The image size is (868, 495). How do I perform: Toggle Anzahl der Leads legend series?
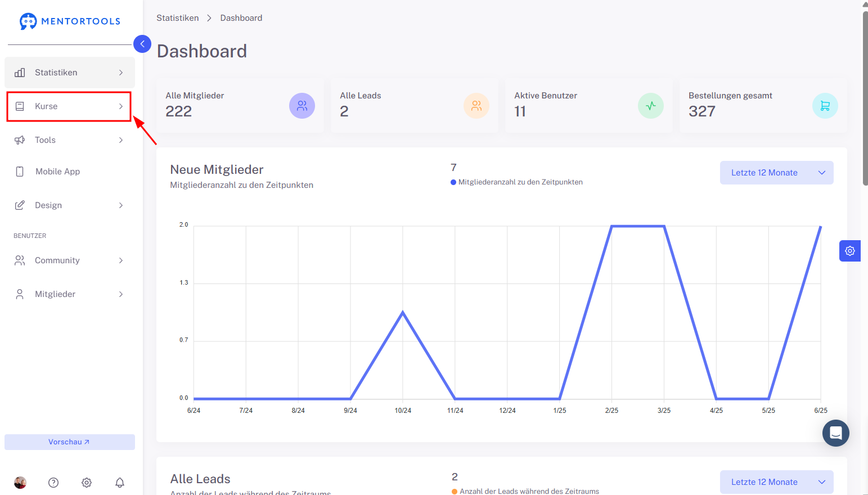(x=525, y=491)
